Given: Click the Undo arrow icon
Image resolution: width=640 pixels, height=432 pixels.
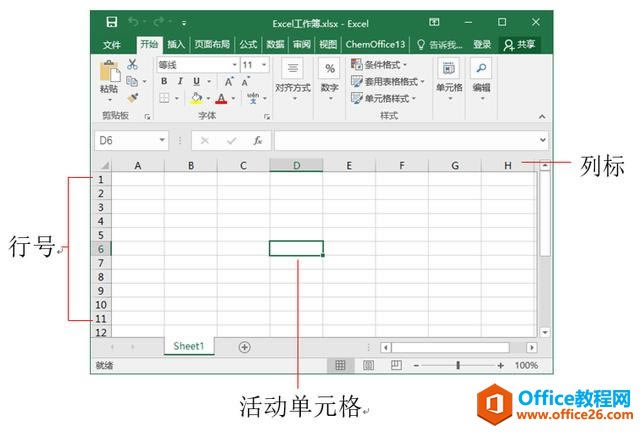Looking at the screenshot, I should point(133,21).
